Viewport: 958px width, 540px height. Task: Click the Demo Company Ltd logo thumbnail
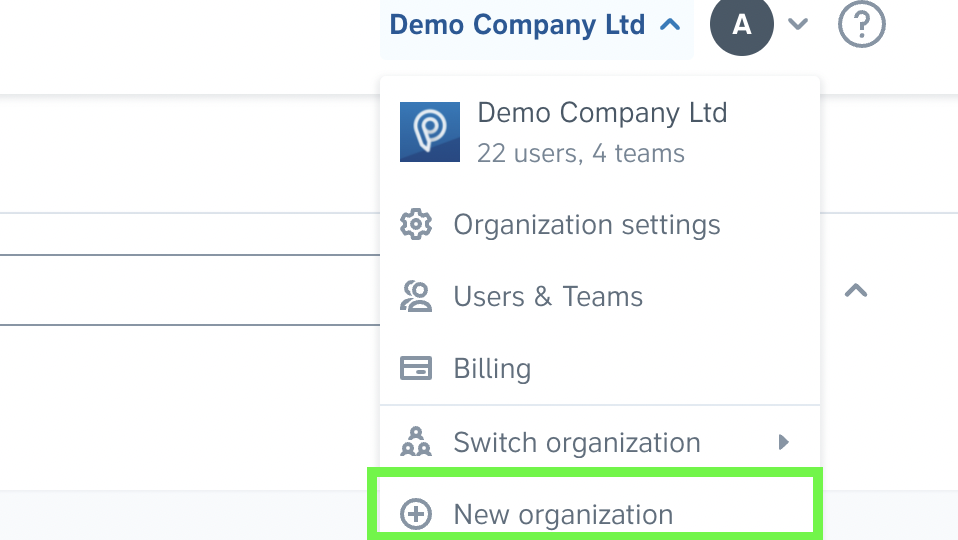[x=430, y=132]
